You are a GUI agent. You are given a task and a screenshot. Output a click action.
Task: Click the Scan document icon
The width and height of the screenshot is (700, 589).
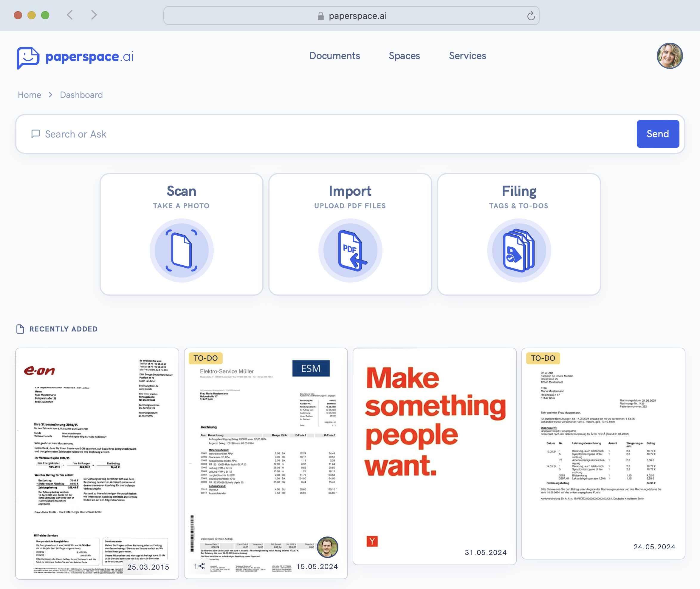(182, 250)
